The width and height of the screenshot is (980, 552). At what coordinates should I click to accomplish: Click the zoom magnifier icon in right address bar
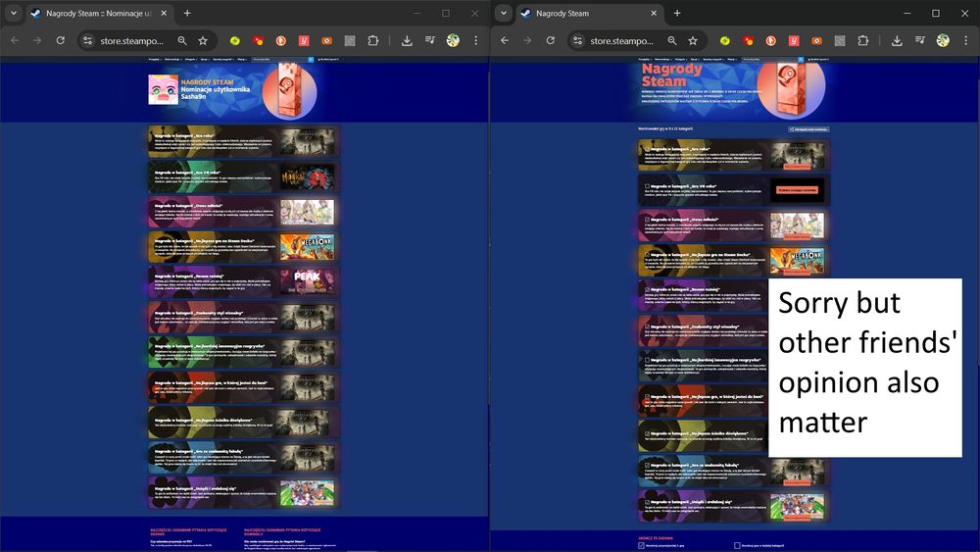coord(672,40)
